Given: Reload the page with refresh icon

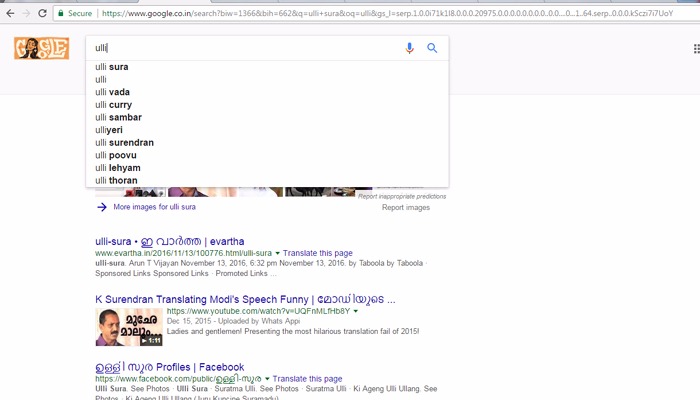Looking at the screenshot, I should tap(42, 13).
